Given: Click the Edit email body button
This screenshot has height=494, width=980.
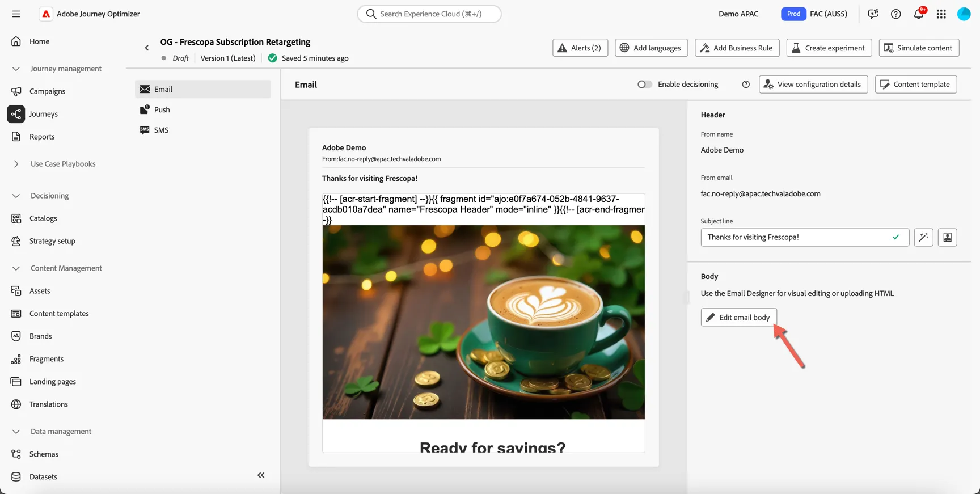Looking at the screenshot, I should pyautogui.click(x=738, y=317).
